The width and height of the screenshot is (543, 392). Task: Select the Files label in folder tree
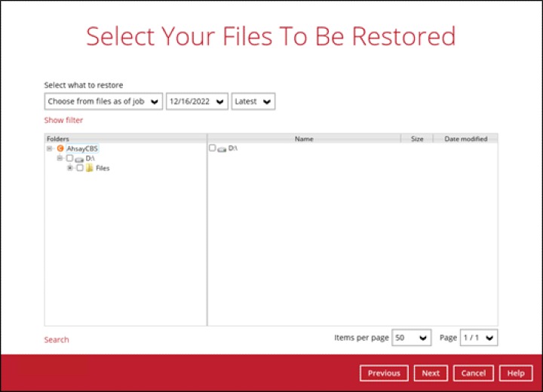click(x=103, y=168)
